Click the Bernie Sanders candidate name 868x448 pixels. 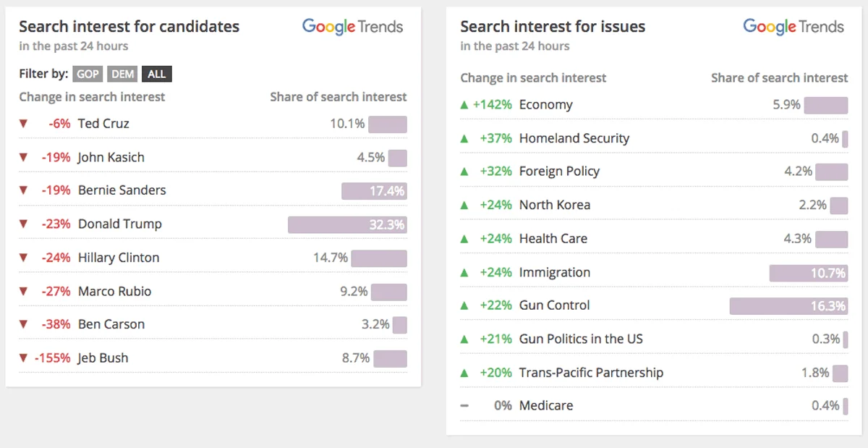122,190
